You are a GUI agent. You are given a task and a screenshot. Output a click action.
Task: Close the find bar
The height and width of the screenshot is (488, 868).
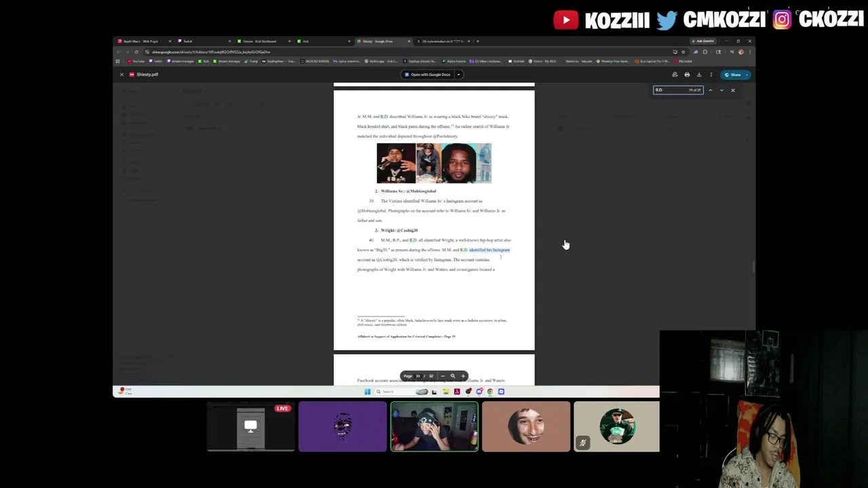pos(733,90)
